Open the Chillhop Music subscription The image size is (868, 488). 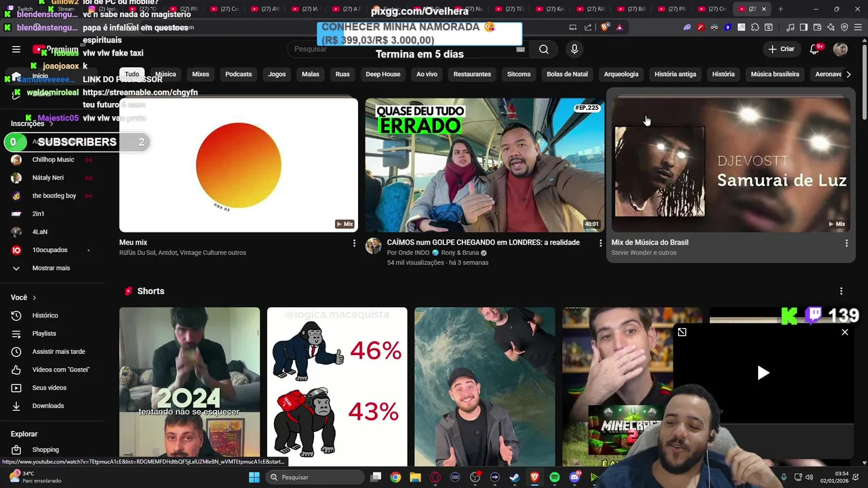click(x=52, y=159)
